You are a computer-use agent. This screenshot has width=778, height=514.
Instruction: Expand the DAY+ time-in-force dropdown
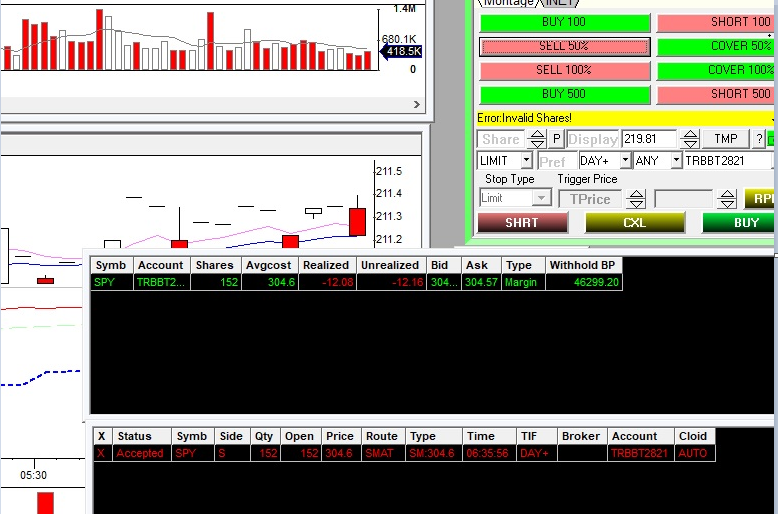coord(625,160)
